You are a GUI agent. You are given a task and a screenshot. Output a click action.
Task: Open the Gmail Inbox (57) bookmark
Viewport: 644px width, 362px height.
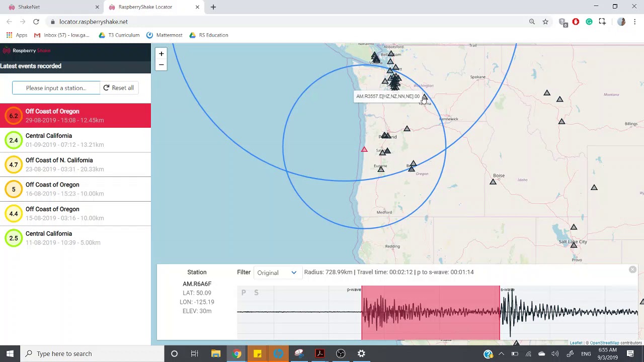pos(61,35)
